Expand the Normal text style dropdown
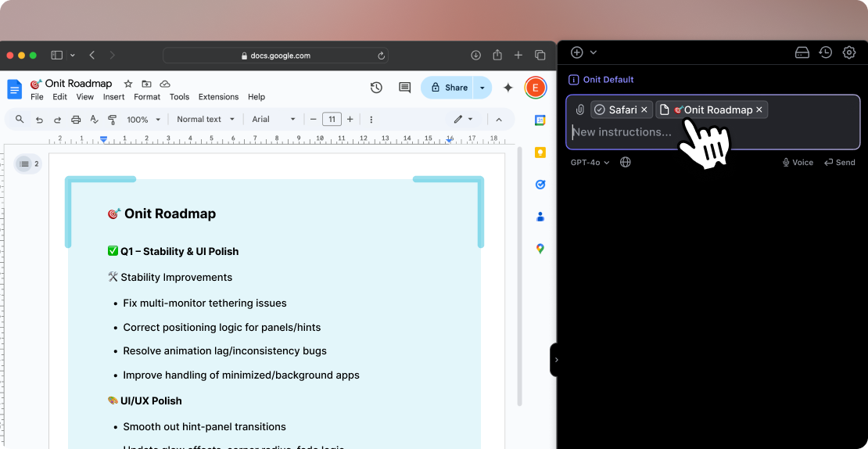The width and height of the screenshot is (868, 449). coord(206,120)
